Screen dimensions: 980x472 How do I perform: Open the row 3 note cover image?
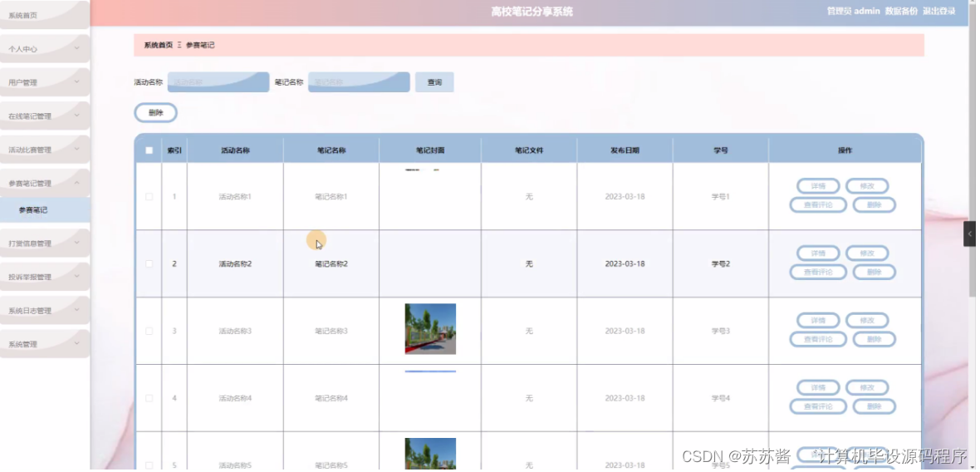point(430,329)
